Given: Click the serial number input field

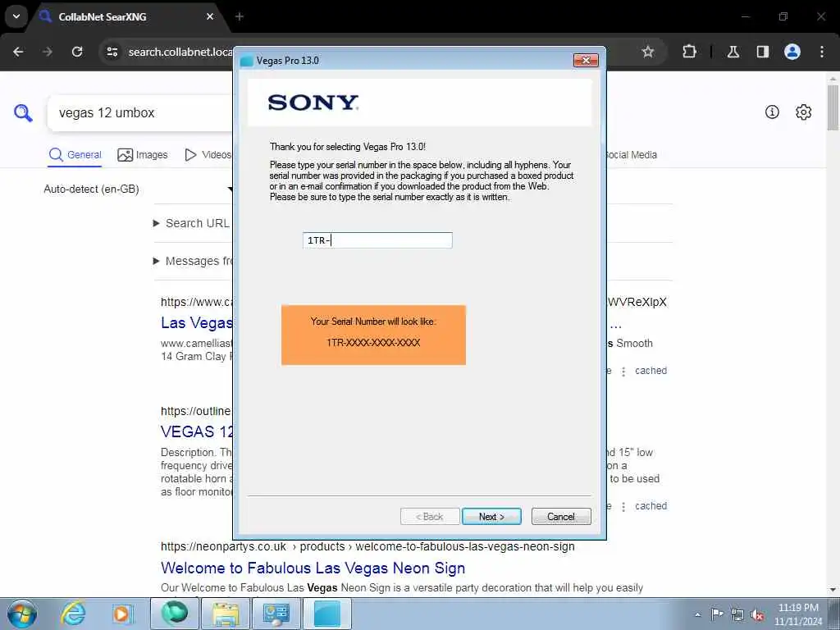Looking at the screenshot, I should click(x=377, y=240).
